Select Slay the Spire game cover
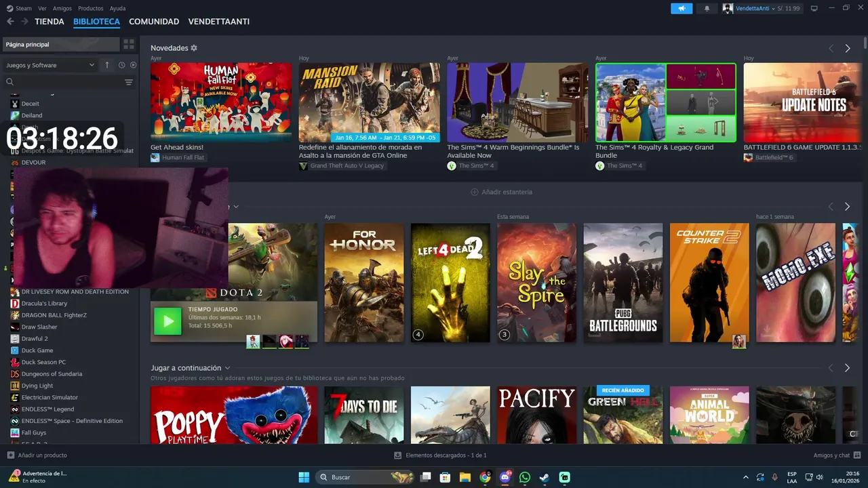868x488 pixels. pos(537,283)
